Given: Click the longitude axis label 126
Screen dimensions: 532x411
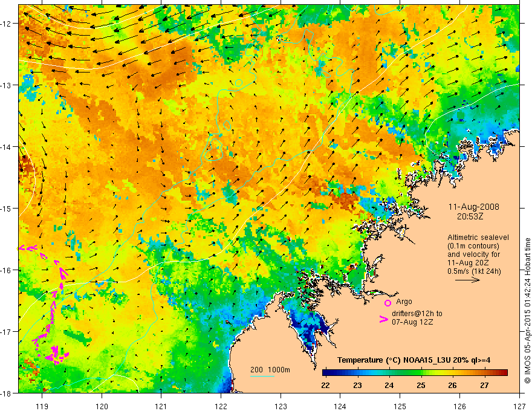Looking at the screenshot, I should pyautogui.click(x=459, y=406).
